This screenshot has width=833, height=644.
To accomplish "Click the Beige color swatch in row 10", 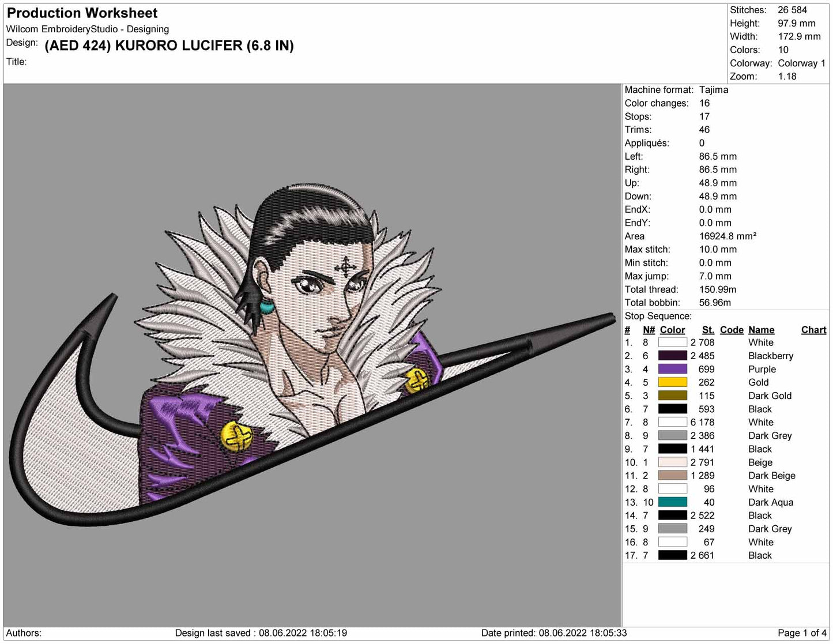I will (672, 462).
